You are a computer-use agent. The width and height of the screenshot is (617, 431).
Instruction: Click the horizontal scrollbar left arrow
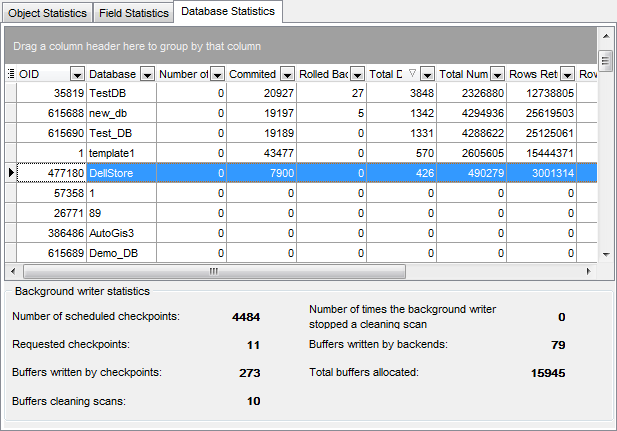pos(12,271)
